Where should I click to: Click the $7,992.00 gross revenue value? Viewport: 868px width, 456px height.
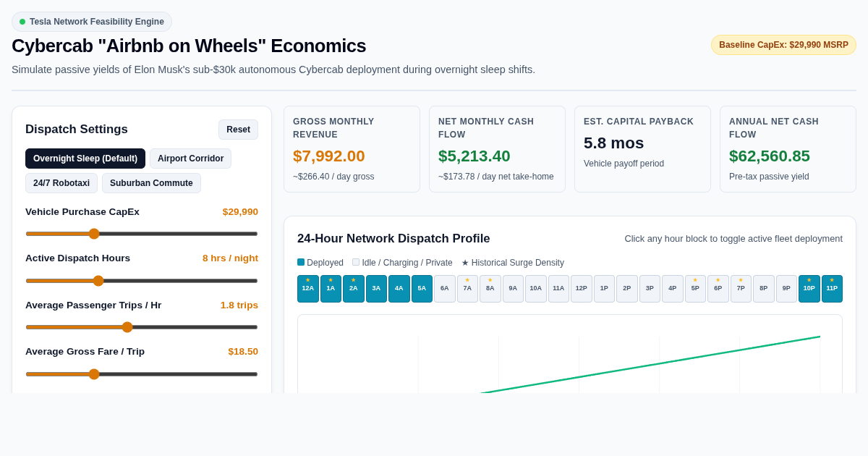[329, 156]
